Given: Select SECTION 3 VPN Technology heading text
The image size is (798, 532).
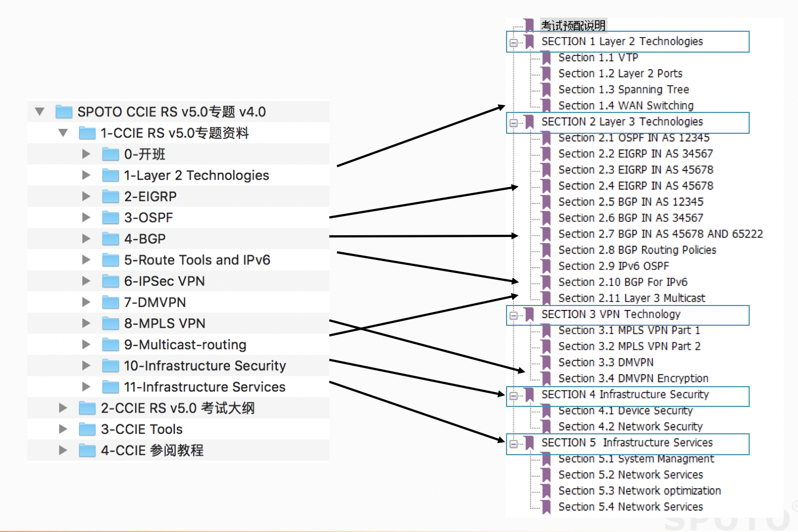Looking at the screenshot, I should [x=611, y=314].
